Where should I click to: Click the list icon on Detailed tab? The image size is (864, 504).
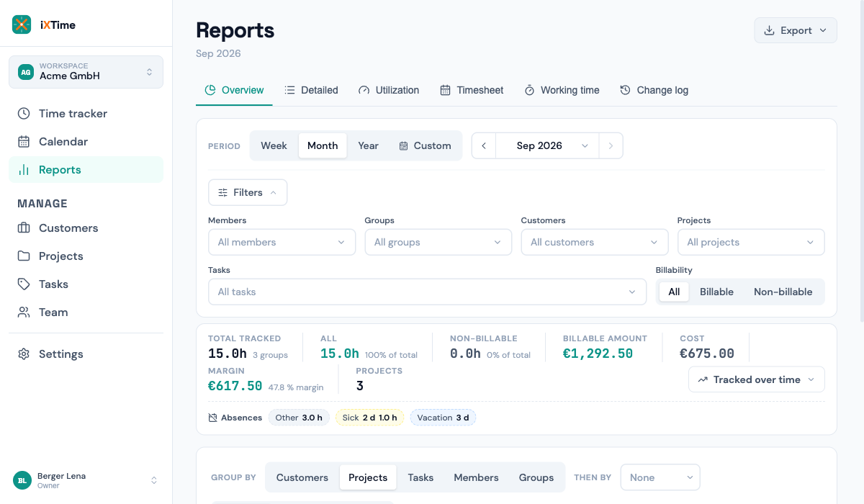click(289, 90)
